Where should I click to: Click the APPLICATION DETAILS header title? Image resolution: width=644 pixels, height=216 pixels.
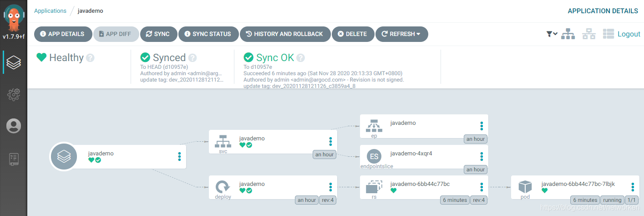pyautogui.click(x=603, y=11)
